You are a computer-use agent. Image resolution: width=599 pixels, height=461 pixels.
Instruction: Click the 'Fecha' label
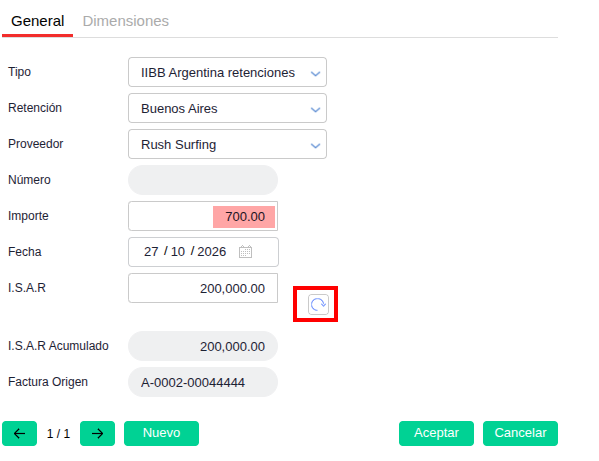[24, 252]
